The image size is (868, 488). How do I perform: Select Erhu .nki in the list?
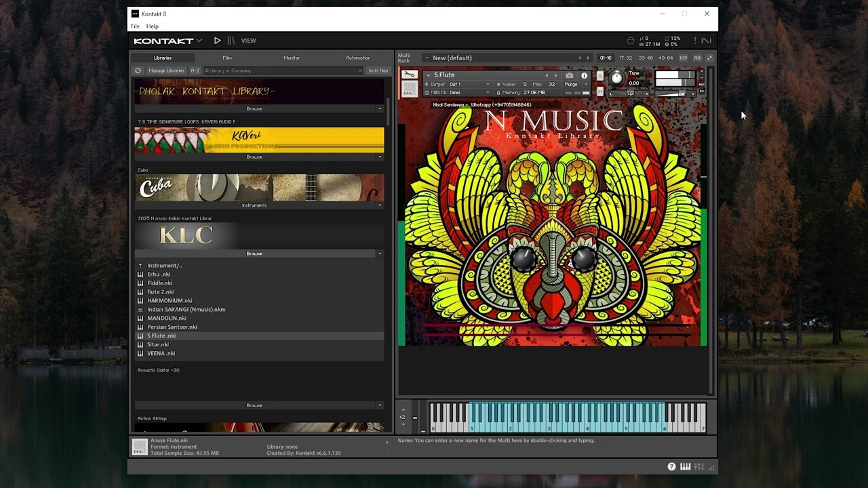259,274
